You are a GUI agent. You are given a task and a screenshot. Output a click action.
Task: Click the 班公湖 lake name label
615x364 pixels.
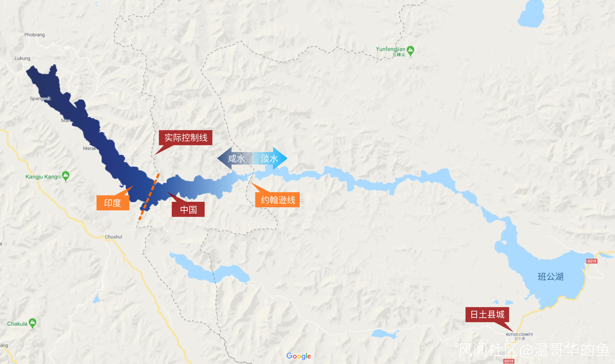click(x=551, y=277)
